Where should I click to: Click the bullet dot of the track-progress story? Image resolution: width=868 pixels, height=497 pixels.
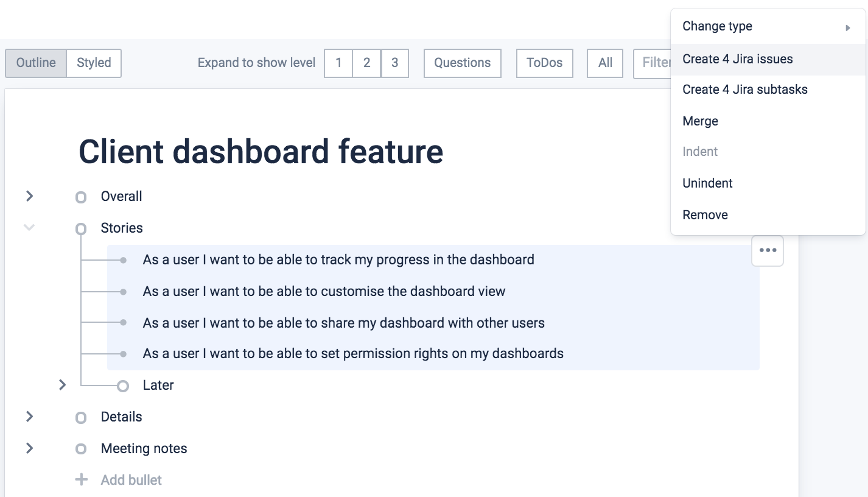[123, 260]
